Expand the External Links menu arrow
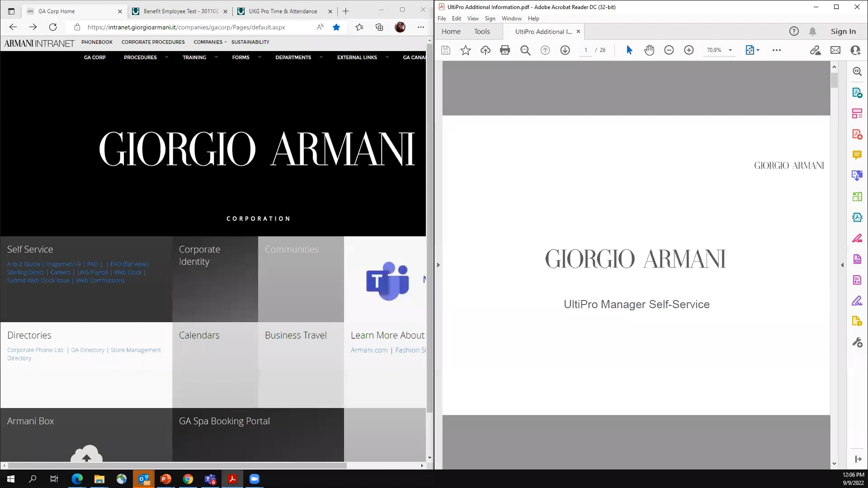 coord(387,57)
